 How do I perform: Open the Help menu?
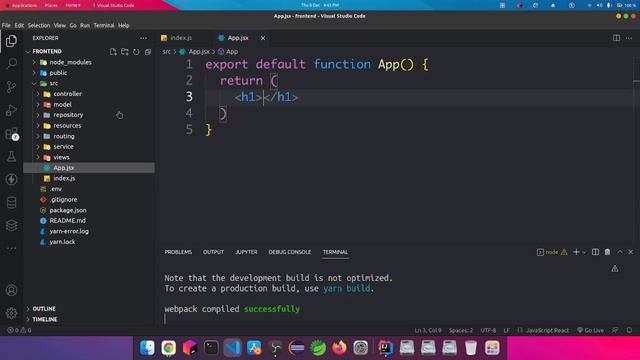click(124, 25)
